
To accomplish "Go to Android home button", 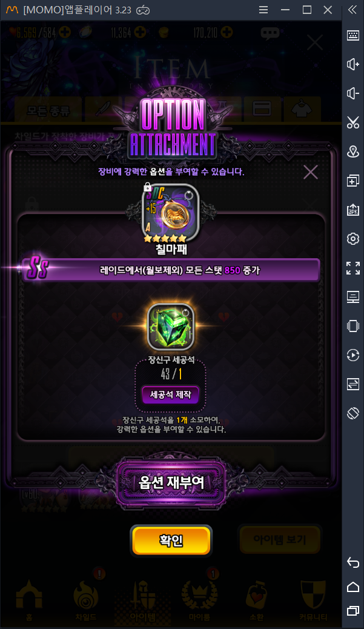I will pyautogui.click(x=352, y=587).
